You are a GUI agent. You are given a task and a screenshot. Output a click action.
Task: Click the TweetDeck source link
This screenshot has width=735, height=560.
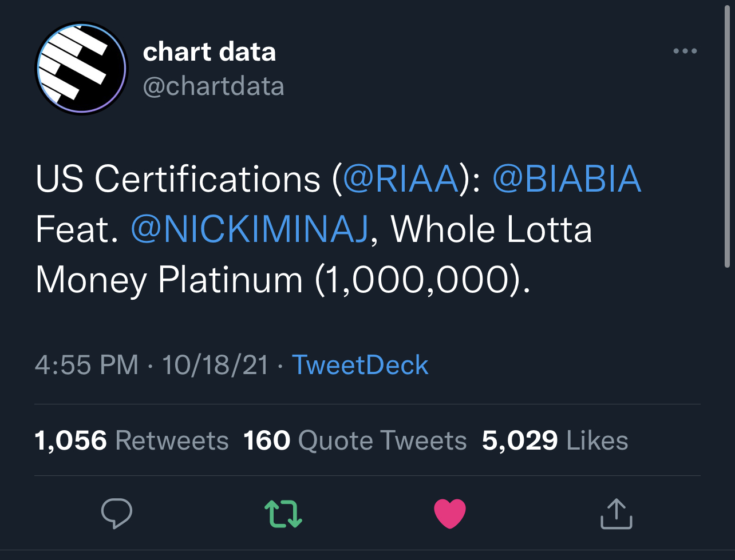[360, 365]
